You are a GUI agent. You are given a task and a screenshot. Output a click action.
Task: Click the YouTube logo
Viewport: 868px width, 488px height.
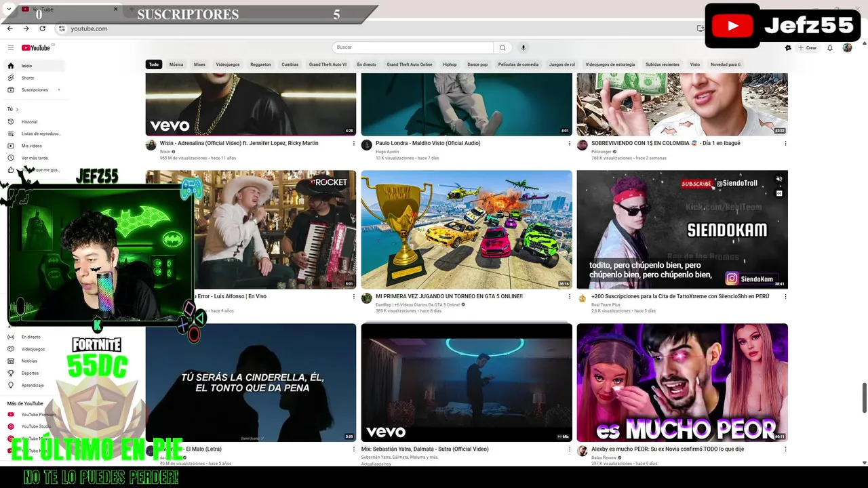[x=36, y=47]
